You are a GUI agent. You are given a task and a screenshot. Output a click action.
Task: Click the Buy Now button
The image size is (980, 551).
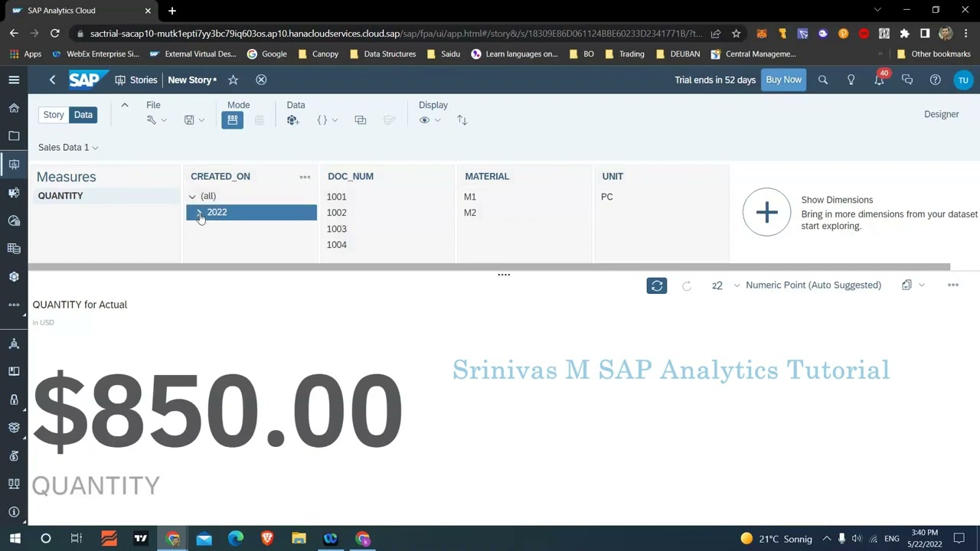click(x=783, y=80)
